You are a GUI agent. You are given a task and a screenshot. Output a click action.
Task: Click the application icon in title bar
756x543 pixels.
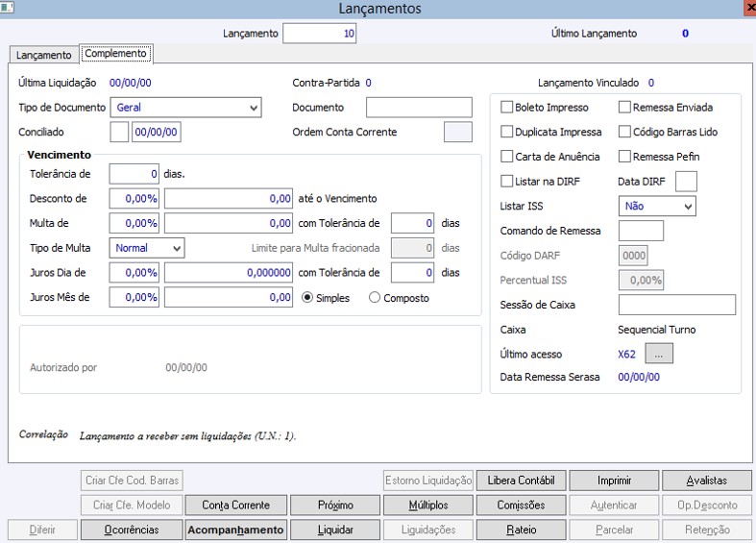click(x=7, y=7)
